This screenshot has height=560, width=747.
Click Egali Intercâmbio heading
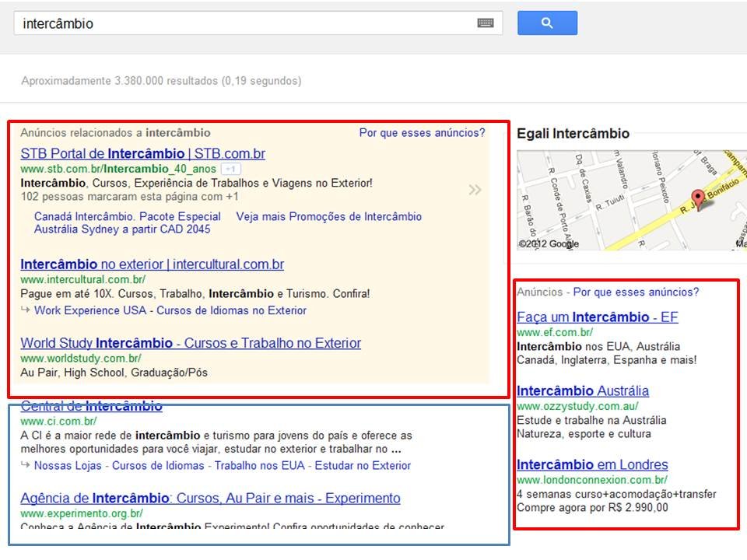tap(573, 133)
